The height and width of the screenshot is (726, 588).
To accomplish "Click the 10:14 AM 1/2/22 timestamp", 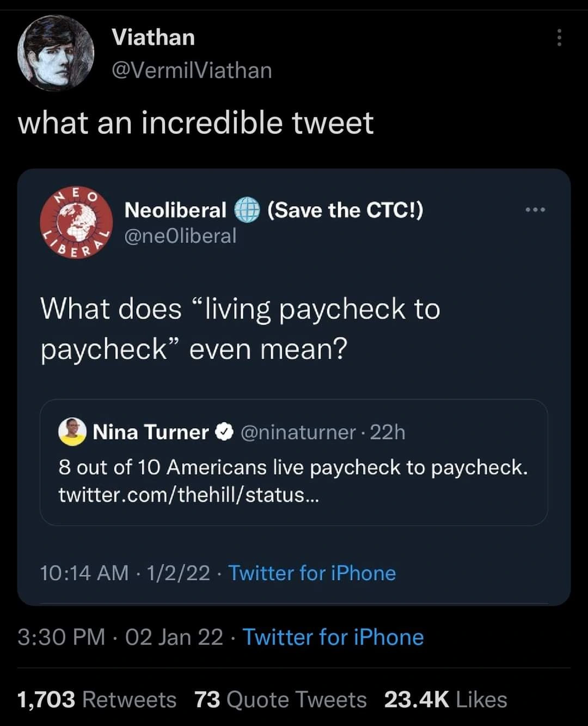I will 125,573.
